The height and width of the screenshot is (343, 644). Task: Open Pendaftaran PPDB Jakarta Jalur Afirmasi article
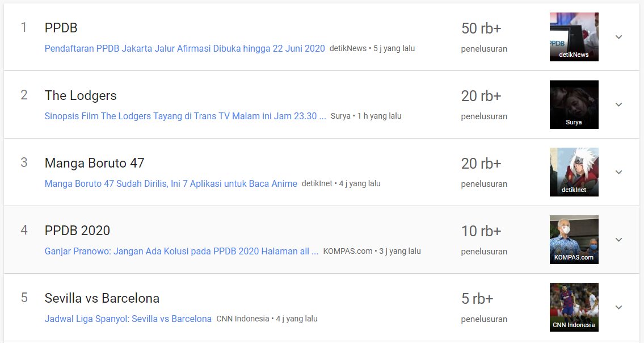point(184,48)
